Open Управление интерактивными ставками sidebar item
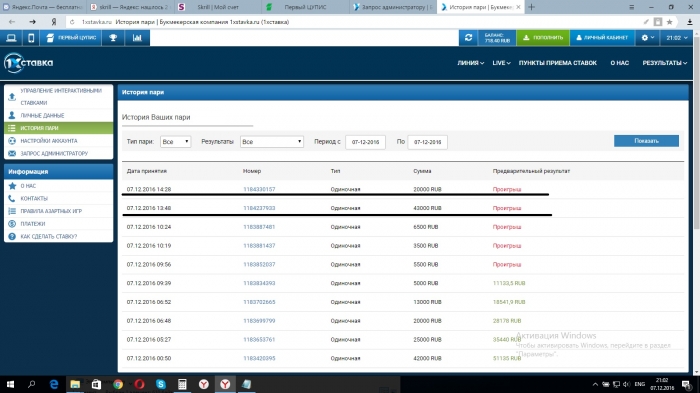Viewport: 700px width, 393px height. [58, 96]
